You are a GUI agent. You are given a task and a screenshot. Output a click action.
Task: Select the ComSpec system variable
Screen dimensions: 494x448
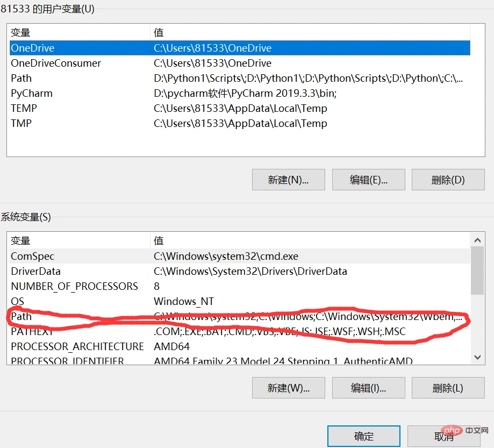240,256
